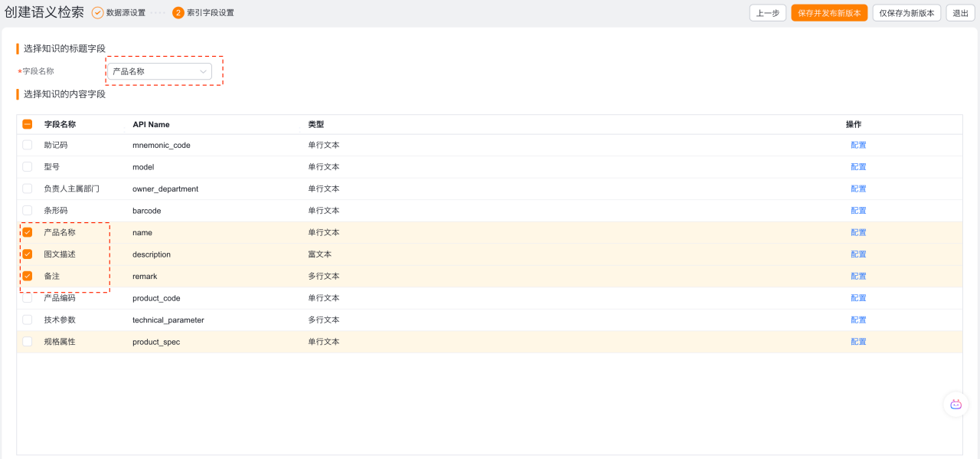Screen dimensions: 980x459
Task: Uncheck the 产品名称 field checkbox
Action: coord(28,232)
